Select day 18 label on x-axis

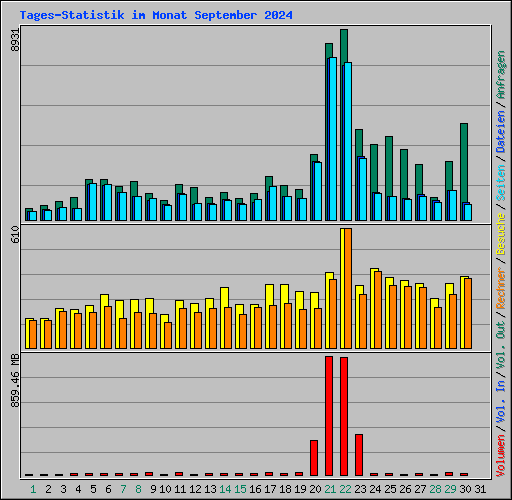(x=285, y=489)
